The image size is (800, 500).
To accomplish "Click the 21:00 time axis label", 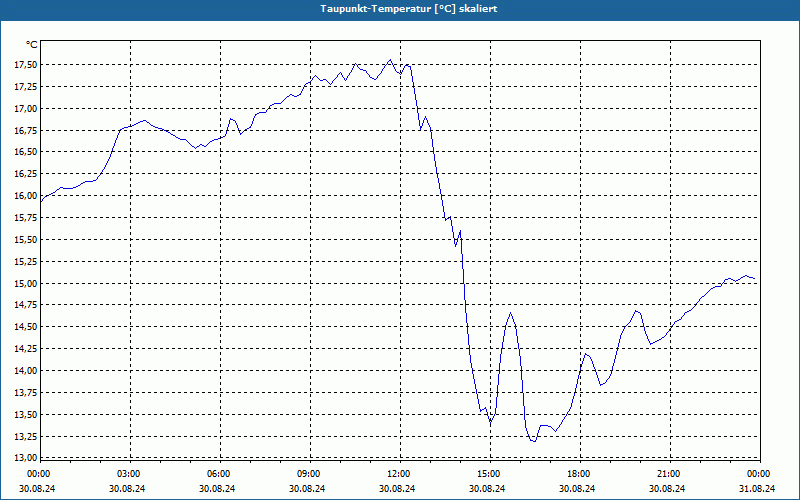I will pos(668,474).
